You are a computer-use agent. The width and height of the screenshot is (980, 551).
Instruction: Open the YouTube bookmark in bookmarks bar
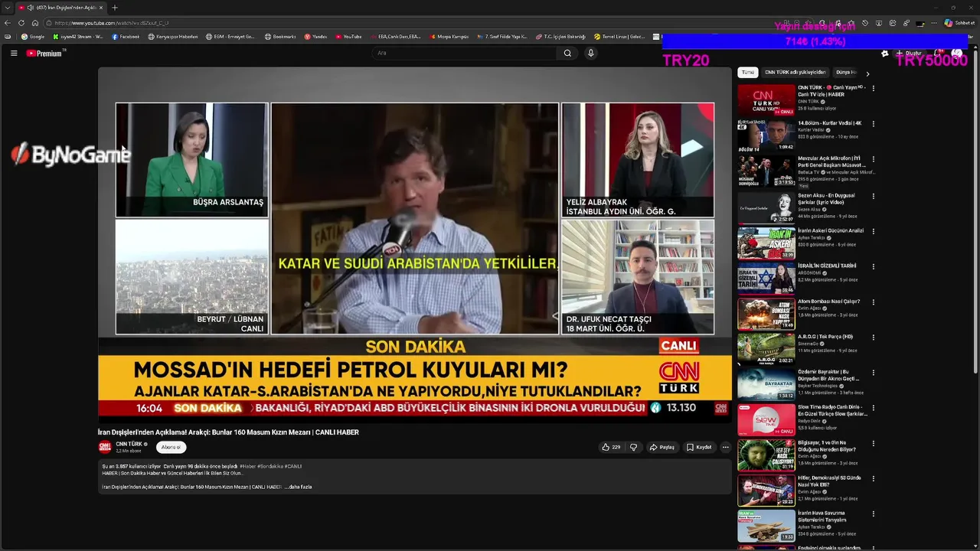coord(348,37)
